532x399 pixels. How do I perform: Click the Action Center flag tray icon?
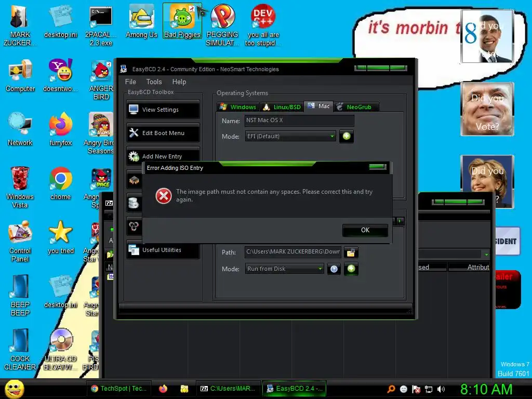416,389
